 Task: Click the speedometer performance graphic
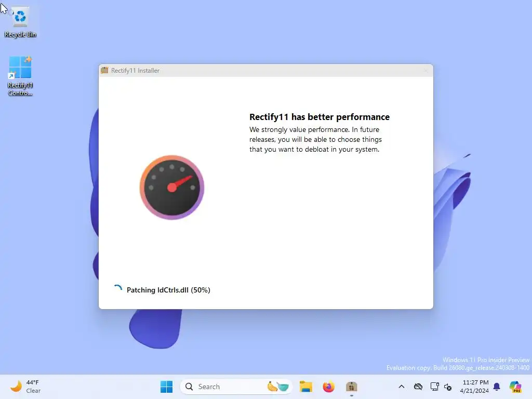click(171, 187)
